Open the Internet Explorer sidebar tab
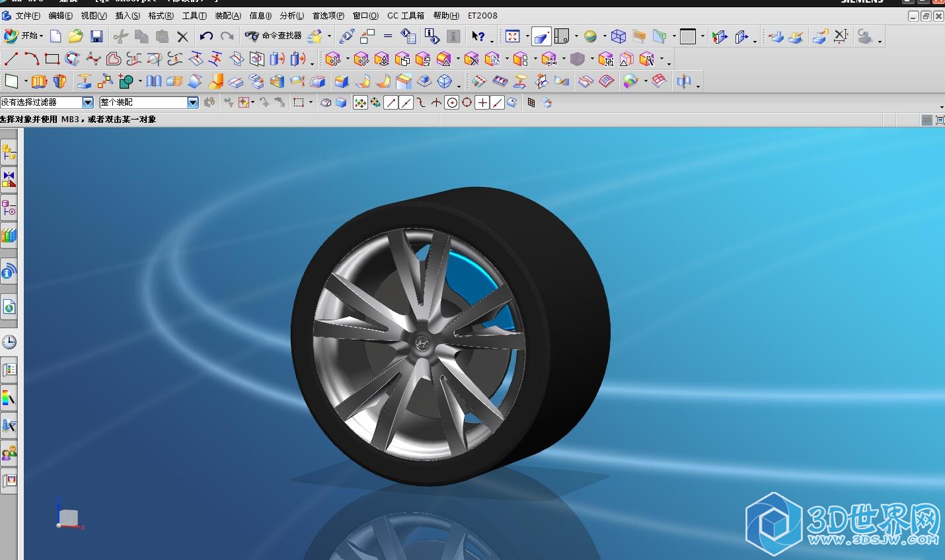The width and height of the screenshot is (945, 560). [x=9, y=307]
